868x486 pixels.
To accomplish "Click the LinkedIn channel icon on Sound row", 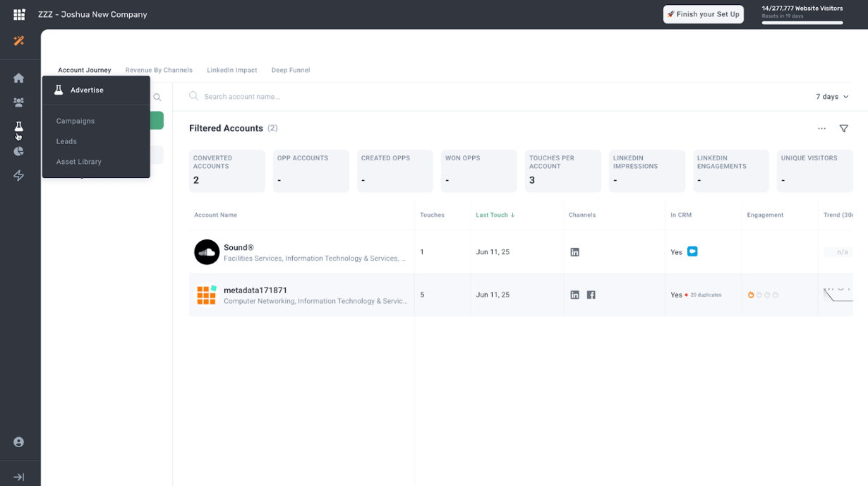I will pos(574,251).
